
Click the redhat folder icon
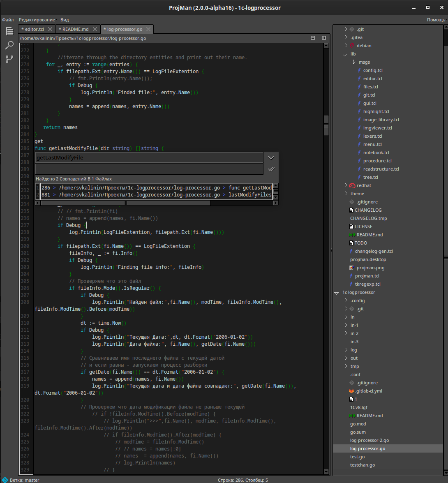(352, 185)
